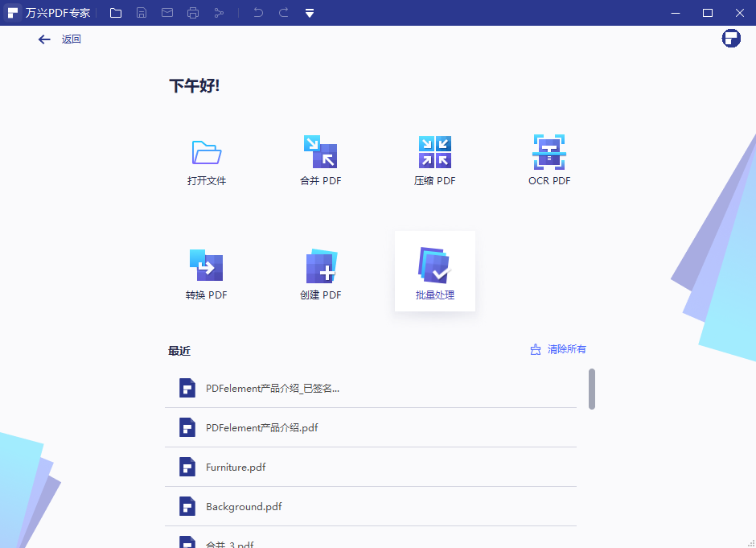Expand the quick access toolbar dropdown arrow
Viewport: 756px width, 548px height.
click(x=310, y=13)
